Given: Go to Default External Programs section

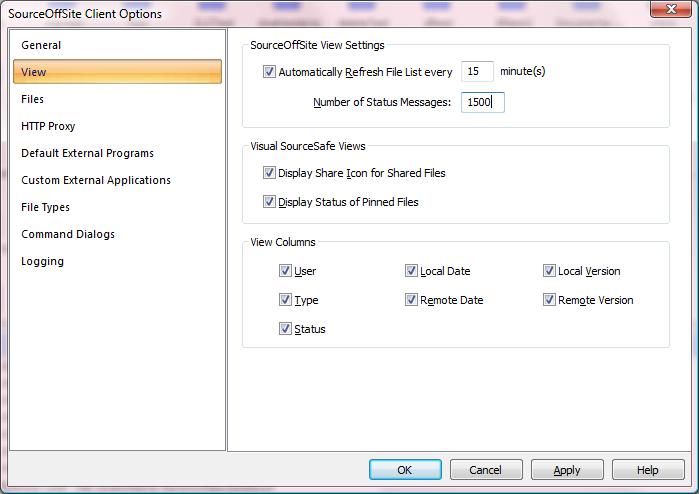Looking at the screenshot, I should click(x=87, y=153).
